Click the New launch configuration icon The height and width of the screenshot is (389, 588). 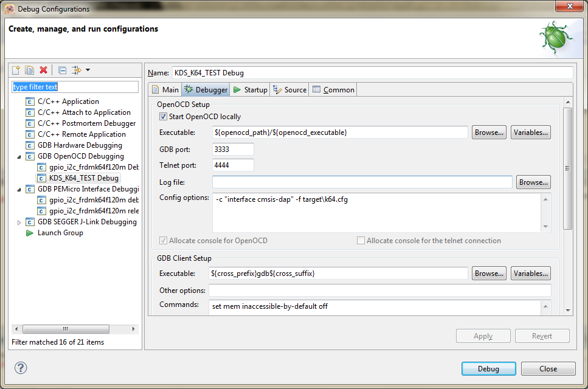point(16,70)
